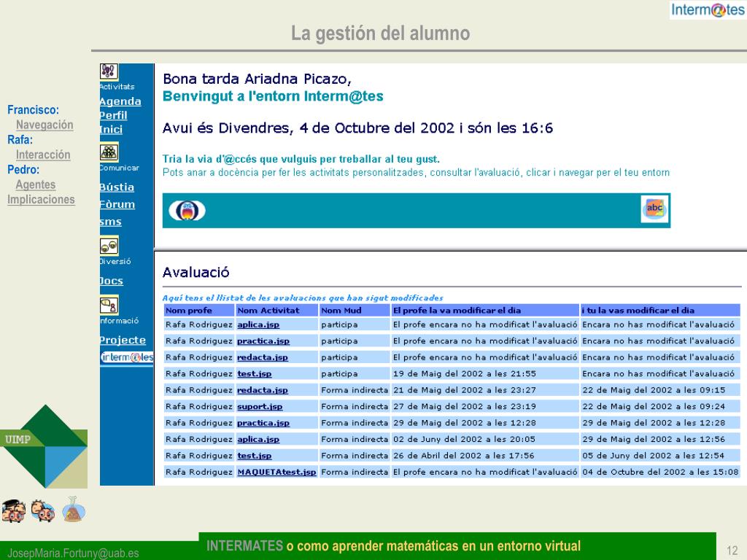Viewport: 747px width, 560px height.
Task: Open test.jsp dated 19 de Maig
Action: [x=255, y=374]
